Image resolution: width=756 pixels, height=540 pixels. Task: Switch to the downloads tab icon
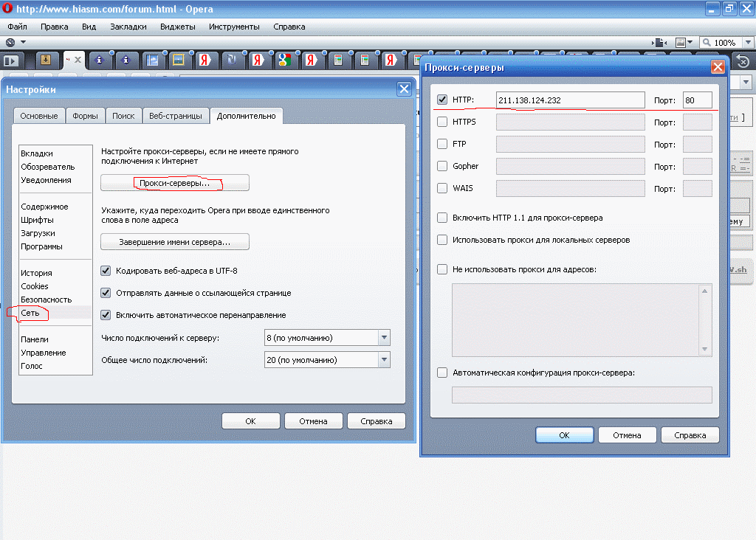46,60
